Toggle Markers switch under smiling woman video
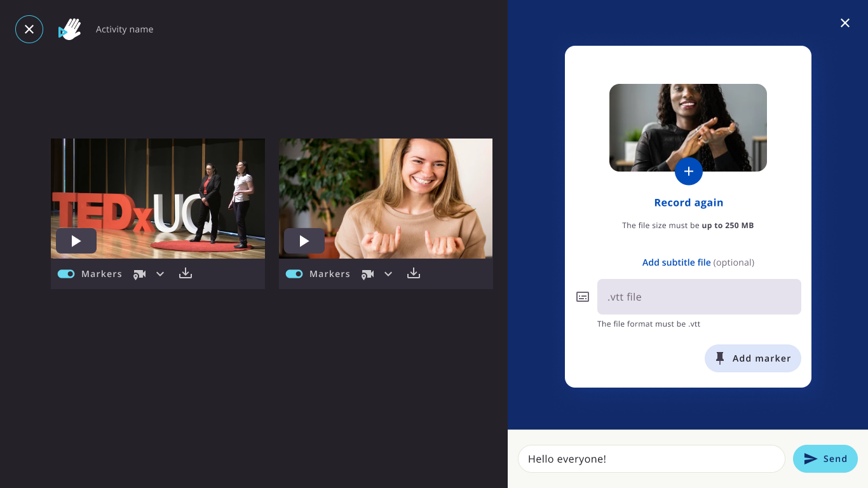 pos(294,274)
